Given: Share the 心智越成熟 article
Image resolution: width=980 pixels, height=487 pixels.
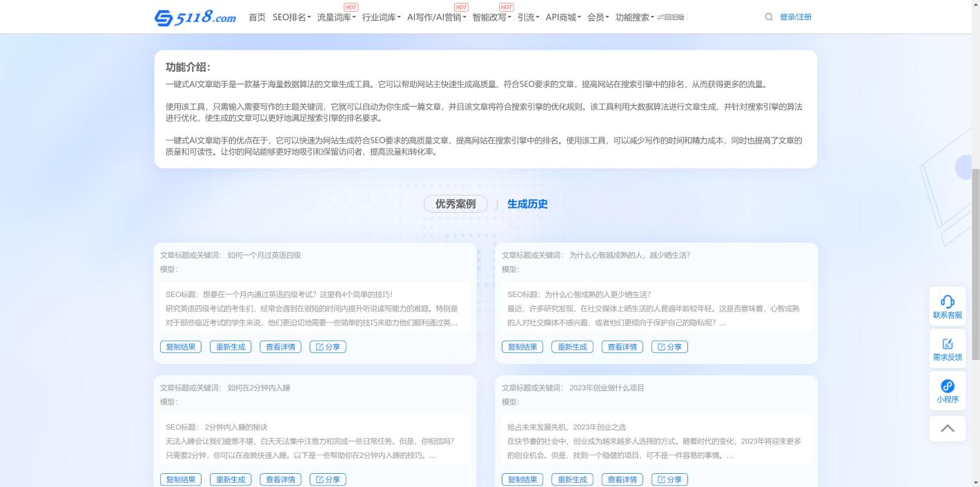Looking at the screenshot, I should tap(669, 347).
